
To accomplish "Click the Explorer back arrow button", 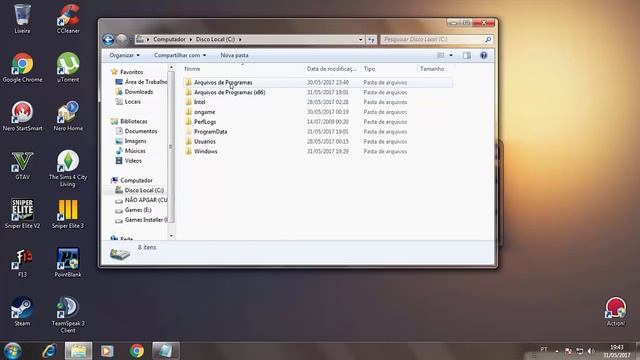I will (x=108, y=40).
